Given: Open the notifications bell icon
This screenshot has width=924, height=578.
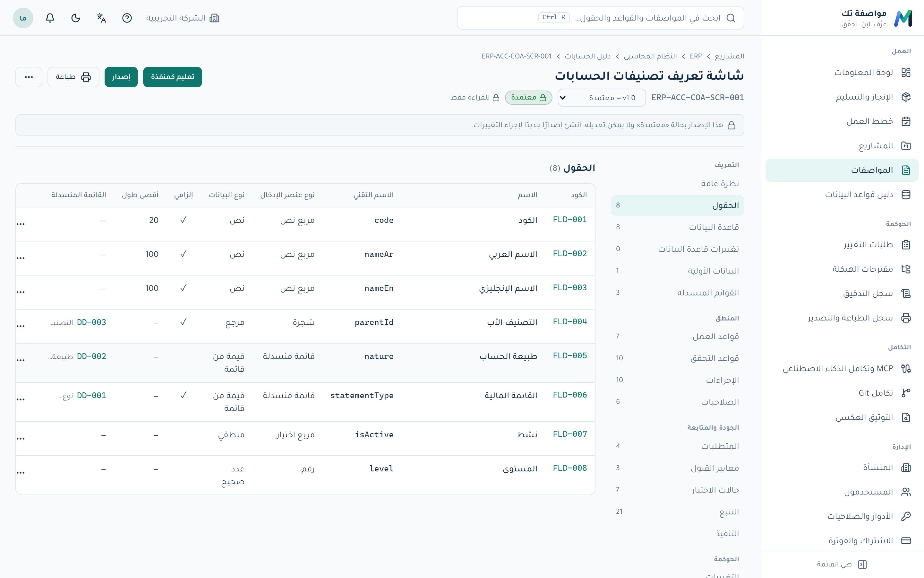Looking at the screenshot, I should click(x=50, y=18).
